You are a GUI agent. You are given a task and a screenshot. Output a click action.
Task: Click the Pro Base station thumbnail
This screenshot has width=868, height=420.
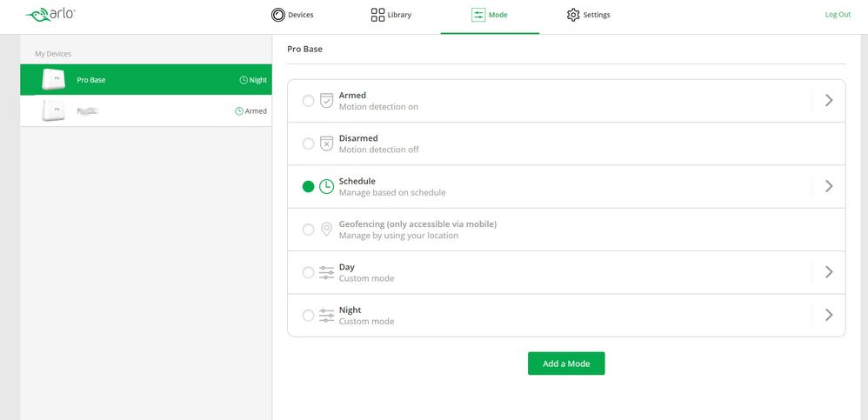click(x=54, y=80)
